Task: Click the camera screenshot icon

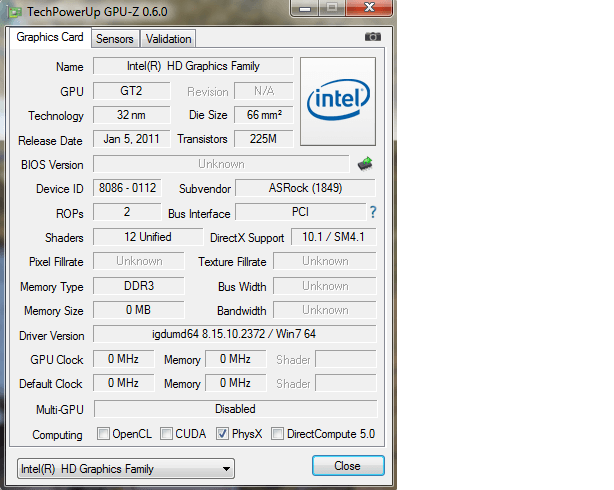Action: [372, 36]
